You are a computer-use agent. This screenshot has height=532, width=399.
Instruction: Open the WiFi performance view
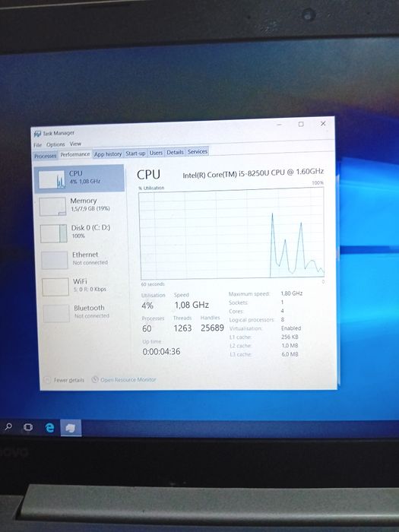click(x=82, y=286)
